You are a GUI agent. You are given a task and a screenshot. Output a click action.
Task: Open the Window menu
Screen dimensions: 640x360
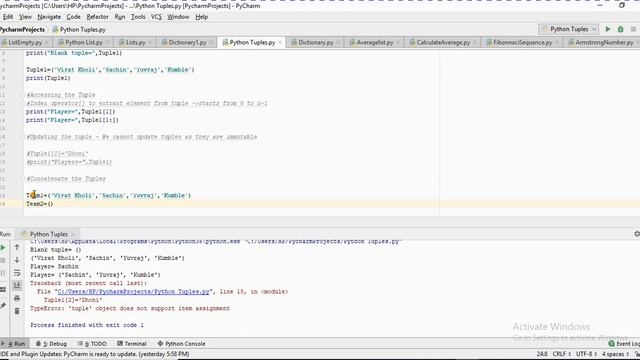(178, 17)
